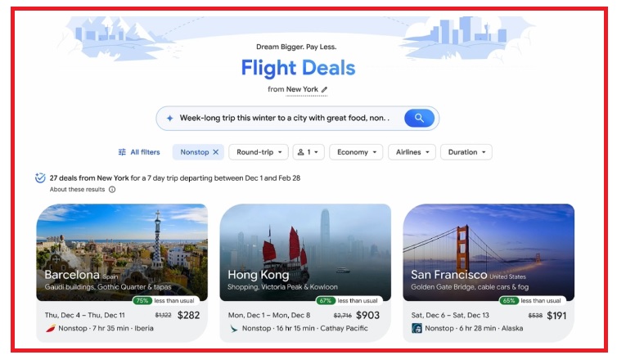Click the Iberia airline logo
The height and width of the screenshot is (364, 617).
pos(51,328)
